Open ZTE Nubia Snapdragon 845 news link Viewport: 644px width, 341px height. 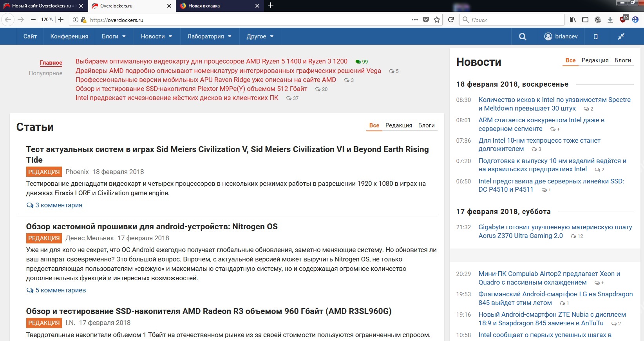pos(552,319)
